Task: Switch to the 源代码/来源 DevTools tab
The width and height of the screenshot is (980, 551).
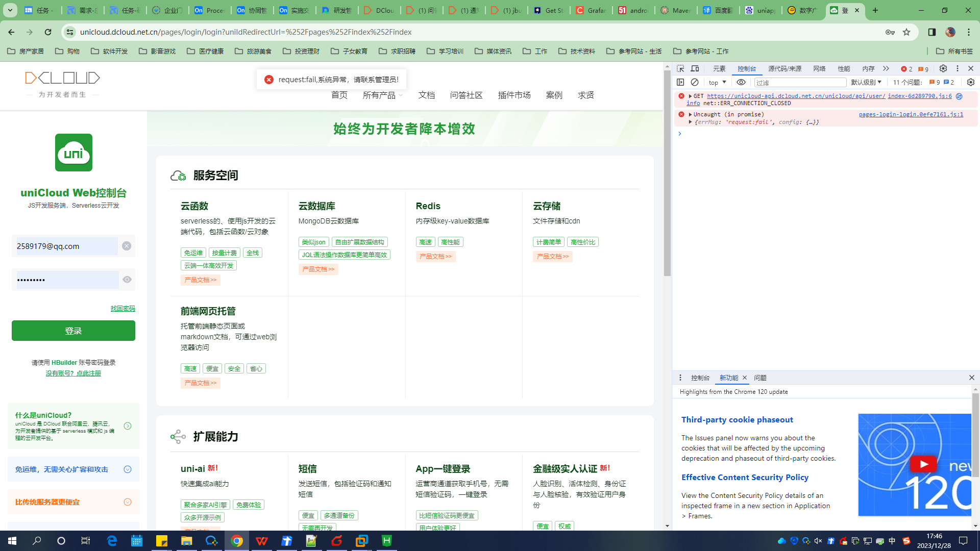Action: [785, 68]
